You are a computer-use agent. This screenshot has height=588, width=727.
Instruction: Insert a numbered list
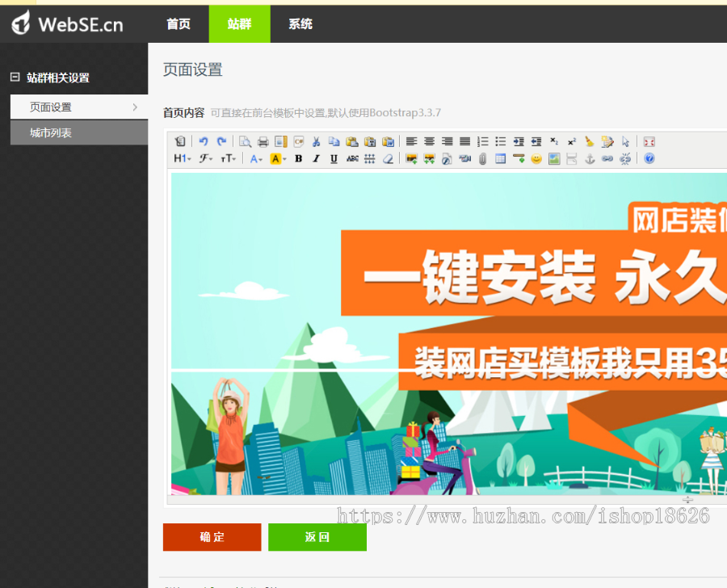click(483, 141)
